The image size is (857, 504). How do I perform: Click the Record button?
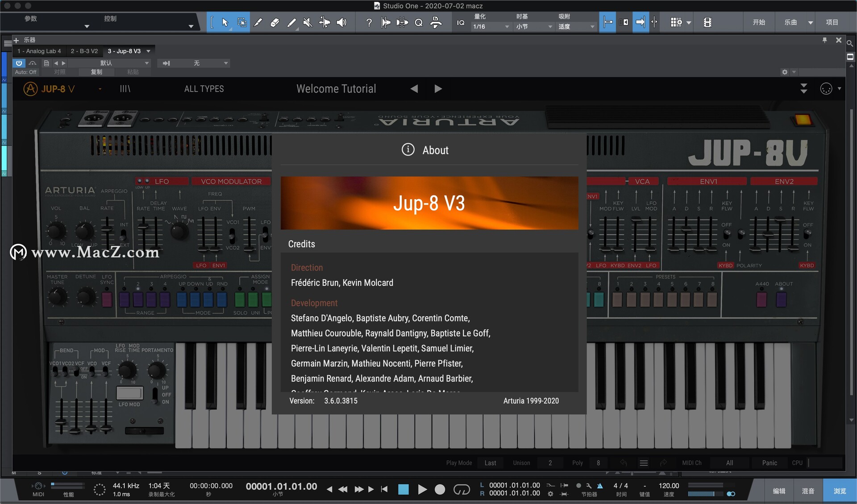click(440, 489)
